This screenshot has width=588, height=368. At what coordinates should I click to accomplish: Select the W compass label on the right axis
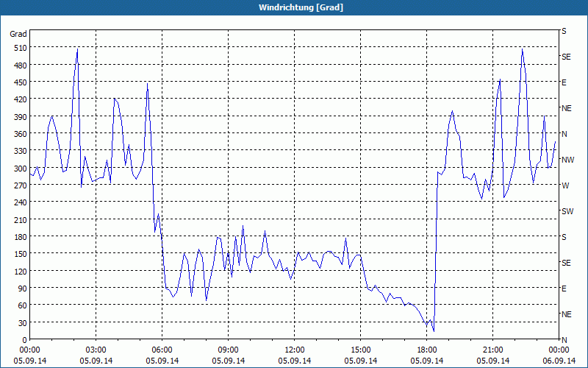coord(565,185)
